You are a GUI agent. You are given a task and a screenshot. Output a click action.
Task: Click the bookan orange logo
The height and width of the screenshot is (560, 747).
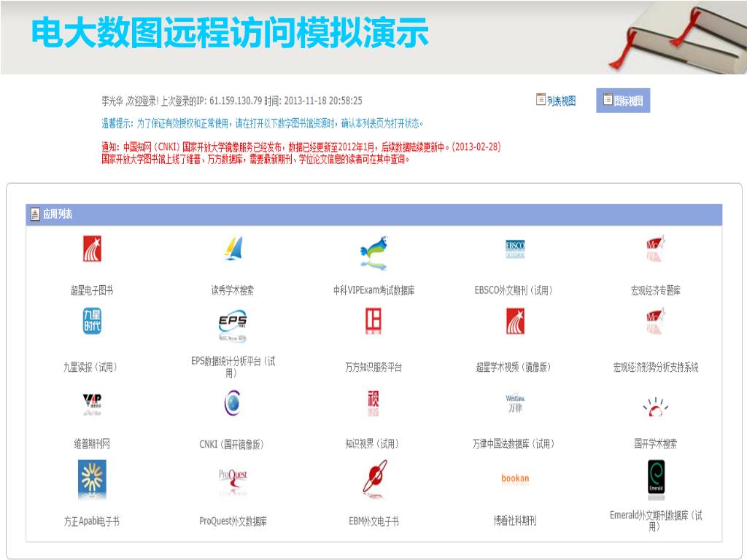coord(515,478)
